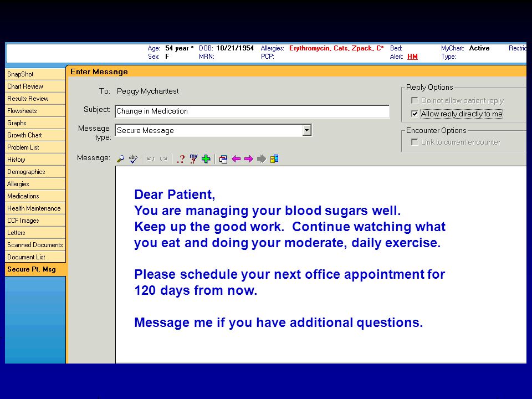Click the redo arrow icon

pos(163,159)
